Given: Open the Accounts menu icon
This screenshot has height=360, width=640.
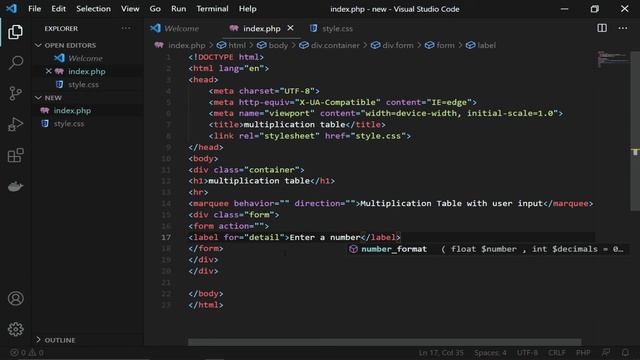Looking at the screenshot, I should [x=16, y=298].
